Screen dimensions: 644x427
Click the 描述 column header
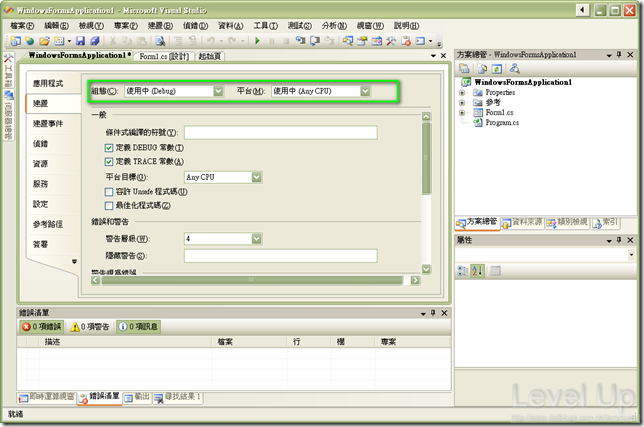click(125, 342)
